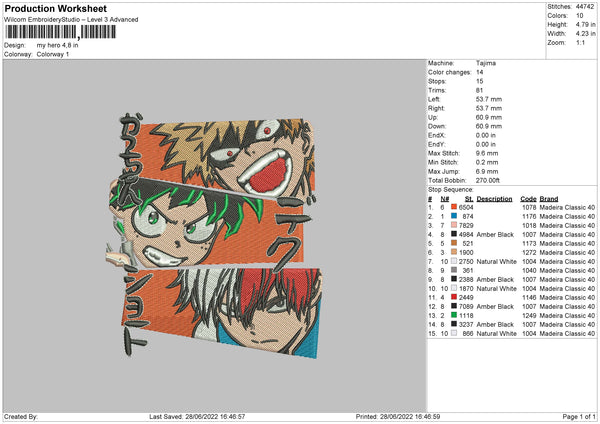600x424 pixels.
Task: Click the Height value "4.79 in"
Action: 586,24
